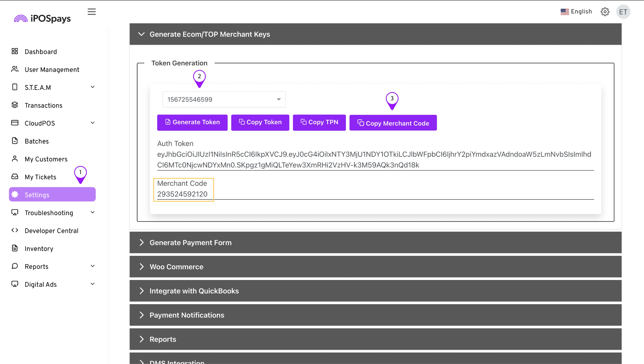
Task: Click the CloudPOS card icon
Action: pyautogui.click(x=15, y=123)
